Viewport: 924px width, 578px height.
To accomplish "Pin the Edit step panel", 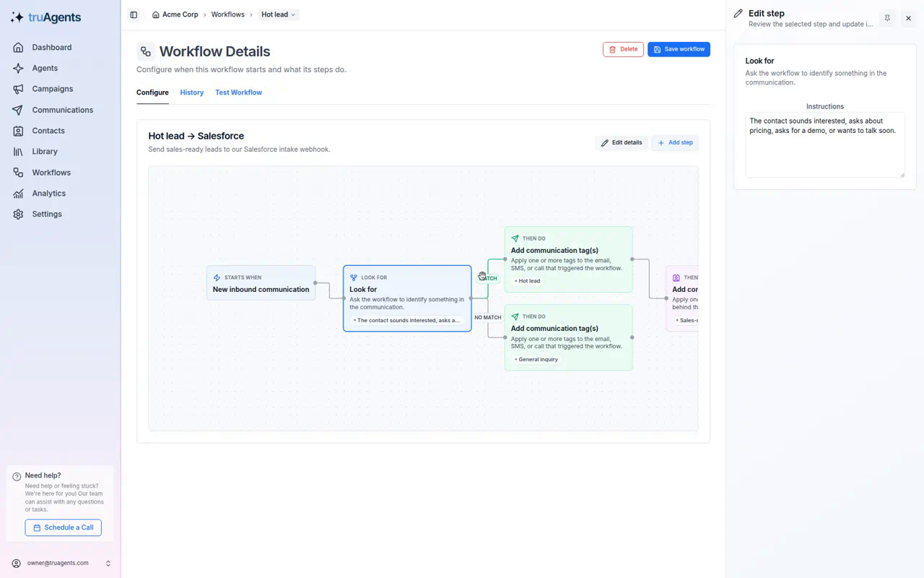I will pyautogui.click(x=887, y=18).
